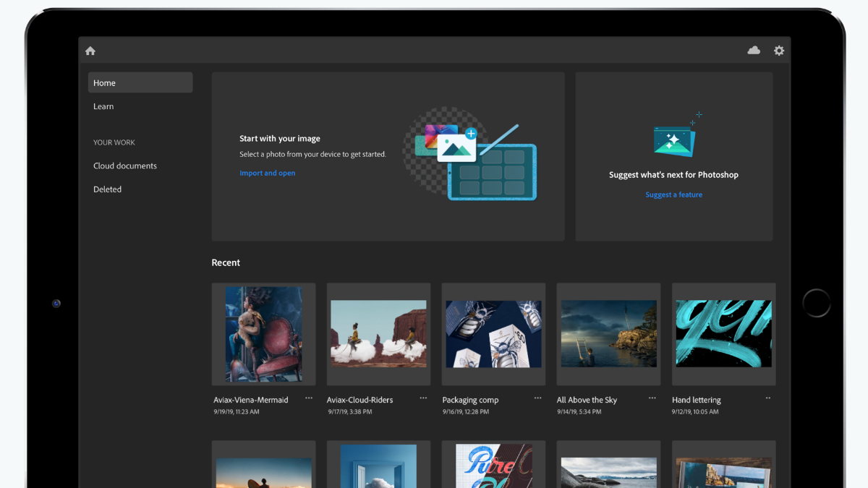Open the Packaging comp document
The image size is (868, 488).
(493, 333)
